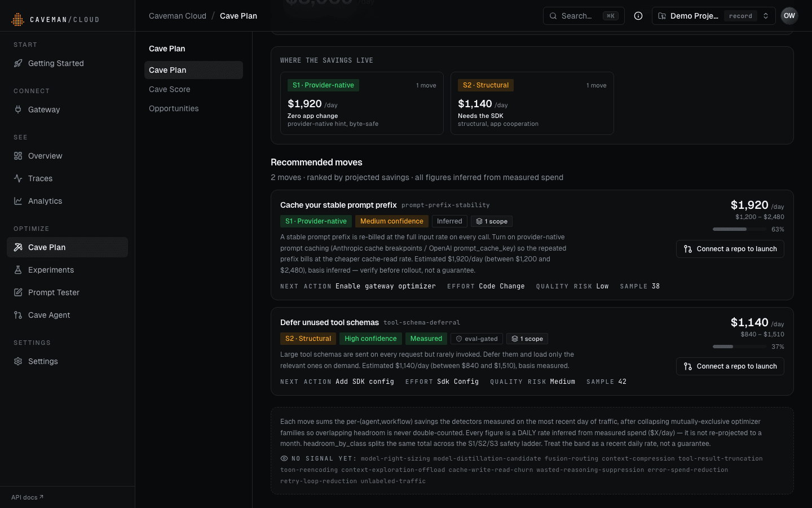Click the record tag in project selector

point(740,16)
